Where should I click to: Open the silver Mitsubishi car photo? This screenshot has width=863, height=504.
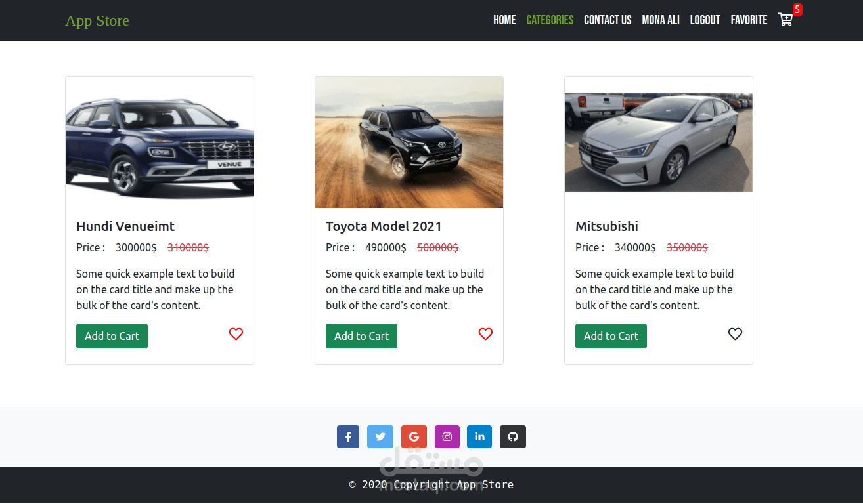pos(659,142)
